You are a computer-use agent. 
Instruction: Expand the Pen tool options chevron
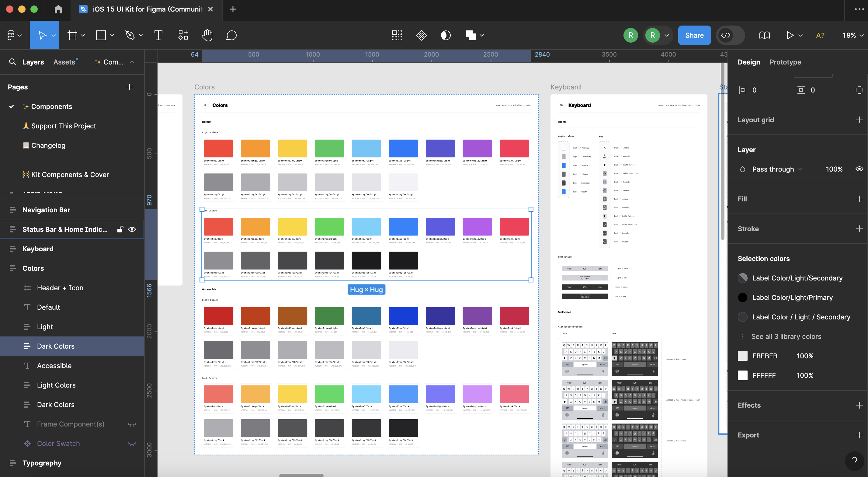[141, 35]
